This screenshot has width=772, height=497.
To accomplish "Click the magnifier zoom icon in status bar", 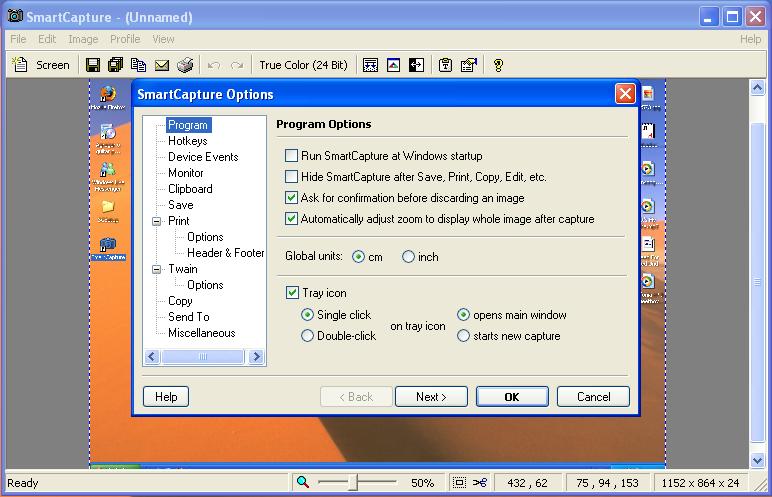I will point(303,482).
